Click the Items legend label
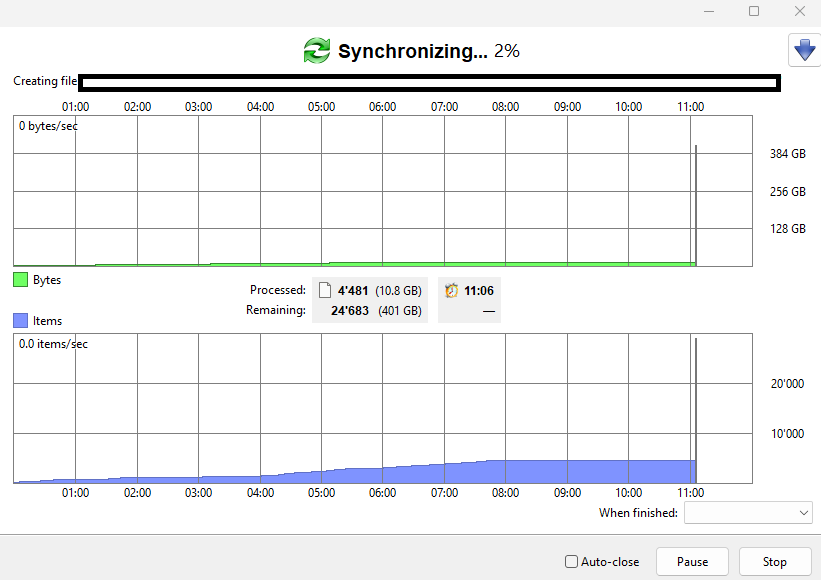This screenshot has height=580, width=821. [48, 321]
